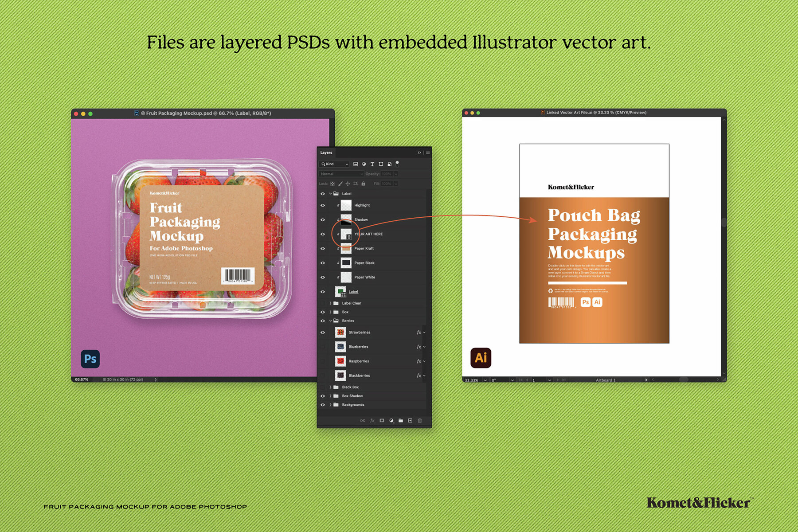Viewport: 798px width, 532px height.
Task: Select the filter by pixel layers icon
Action: coord(356,164)
